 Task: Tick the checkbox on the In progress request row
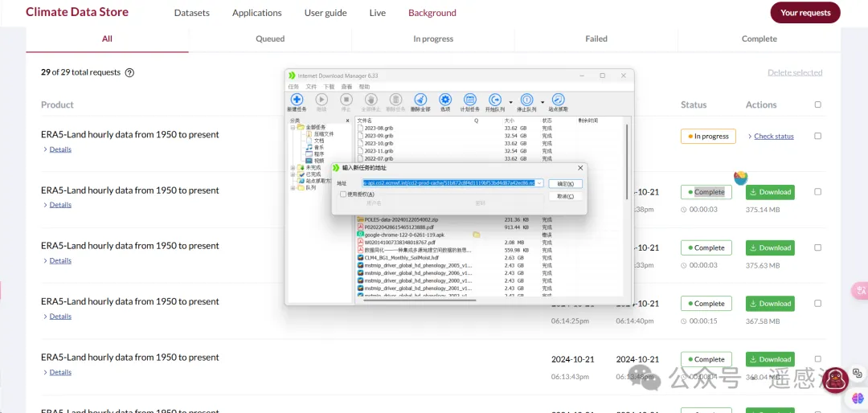tap(817, 136)
